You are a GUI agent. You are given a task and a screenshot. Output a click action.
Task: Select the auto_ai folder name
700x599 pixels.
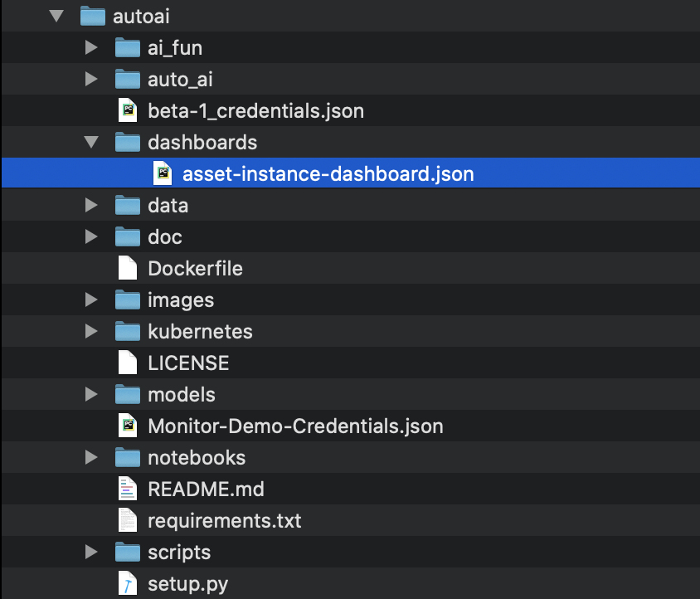[180, 80]
